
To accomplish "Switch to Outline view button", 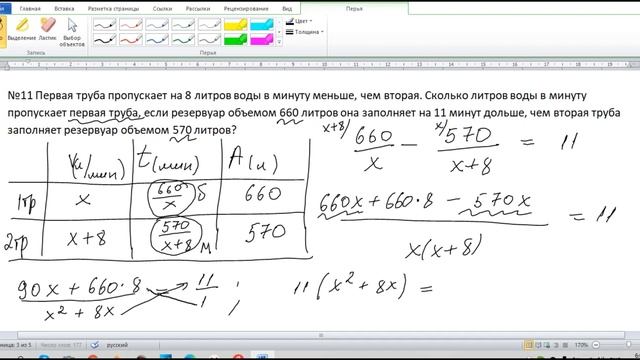I will [556, 345].
